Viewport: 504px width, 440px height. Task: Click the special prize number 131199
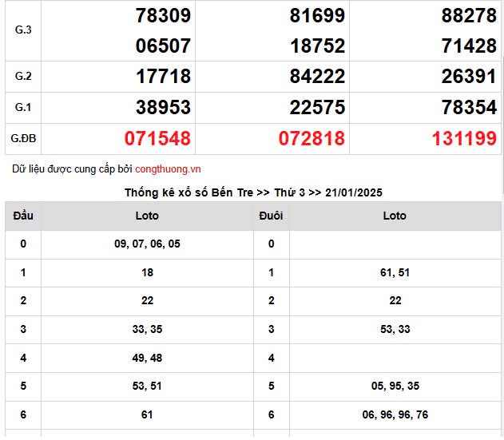pyautogui.click(x=464, y=139)
